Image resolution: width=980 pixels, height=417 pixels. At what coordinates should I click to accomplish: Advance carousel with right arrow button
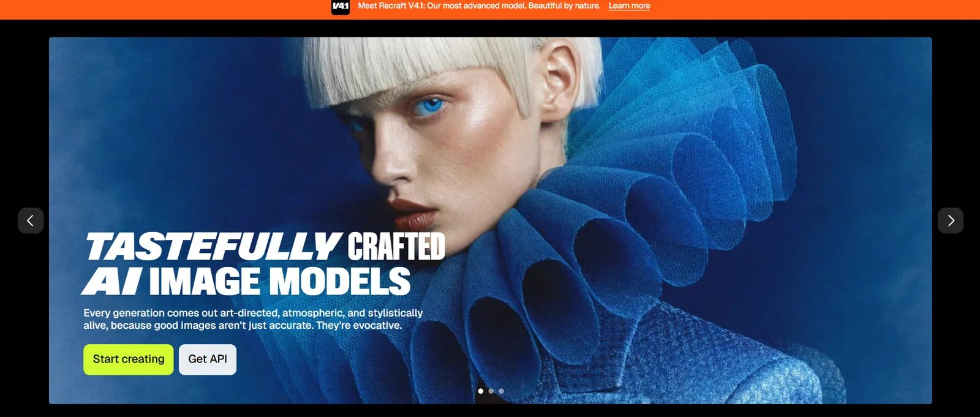[951, 220]
